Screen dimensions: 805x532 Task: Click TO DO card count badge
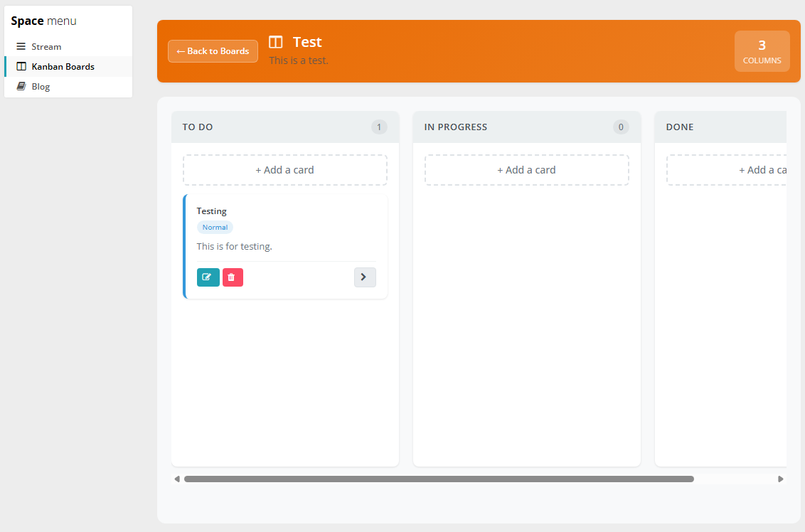380,127
